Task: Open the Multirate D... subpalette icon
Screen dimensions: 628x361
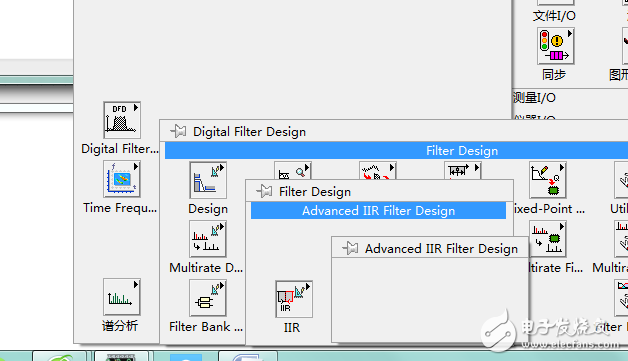Action: 208,239
